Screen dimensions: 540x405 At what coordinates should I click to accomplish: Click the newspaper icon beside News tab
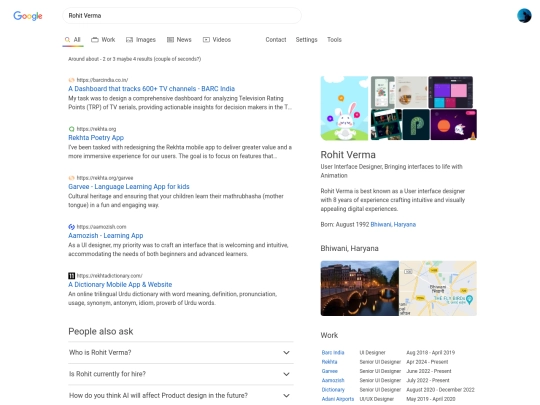click(x=170, y=40)
